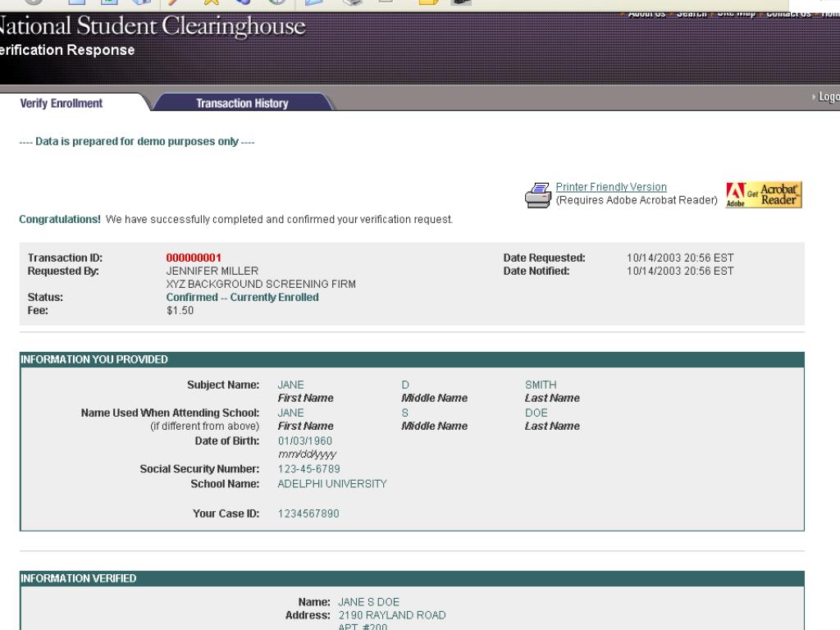
Task: Click social security number 123-45-6789
Action: tap(308, 468)
